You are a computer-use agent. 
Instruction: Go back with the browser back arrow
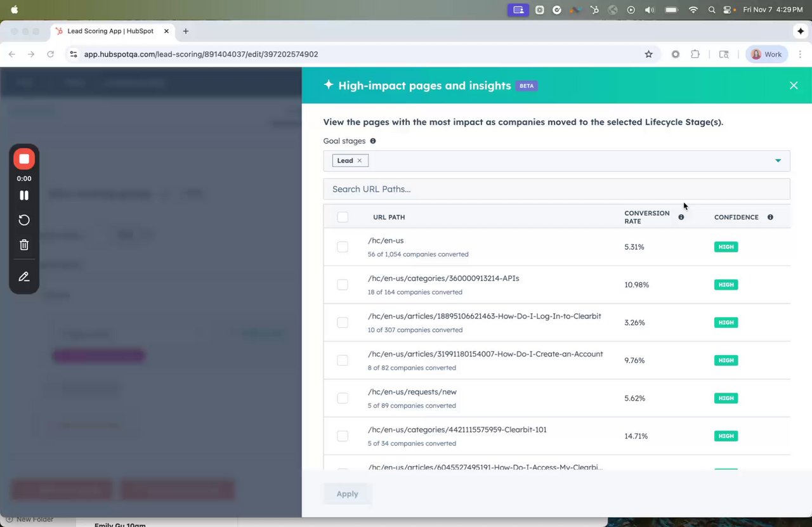point(12,55)
